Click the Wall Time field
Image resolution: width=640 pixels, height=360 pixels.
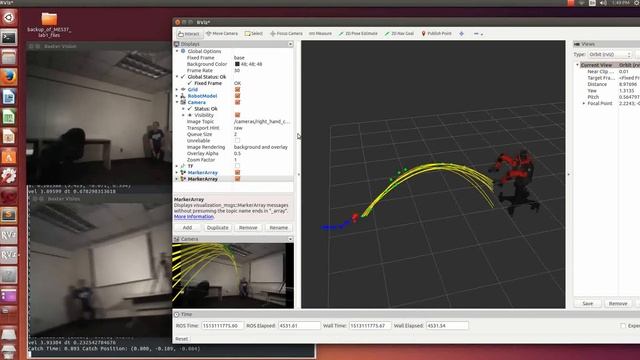point(370,326)
